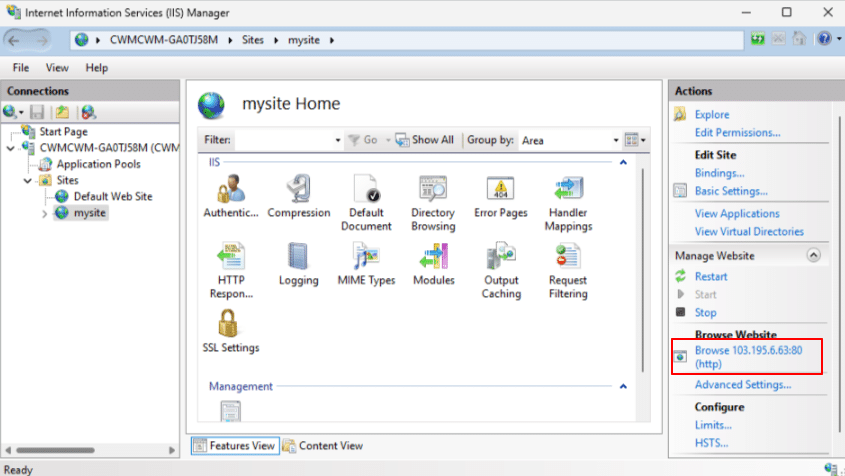Click View Applications link

tap(737, 213)
